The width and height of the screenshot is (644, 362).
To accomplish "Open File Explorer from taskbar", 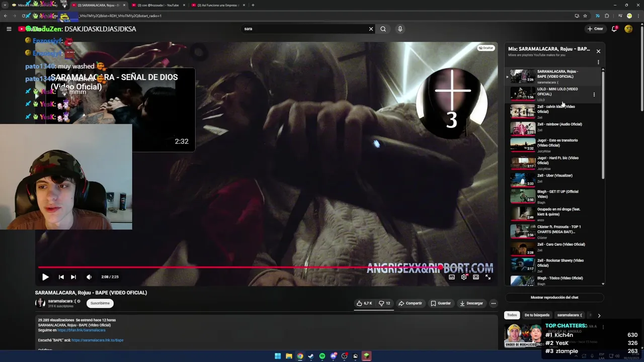I will [289, 356].
